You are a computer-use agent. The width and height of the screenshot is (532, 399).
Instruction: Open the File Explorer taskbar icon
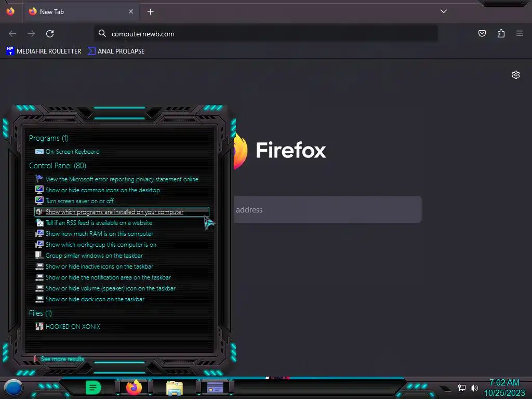pyautogui.click(x=175, y=388)
